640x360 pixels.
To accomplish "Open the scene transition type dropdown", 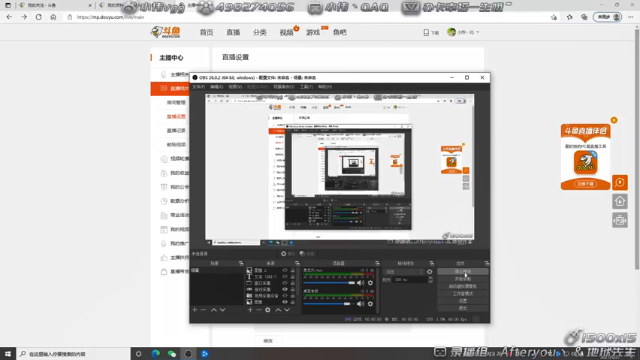I will [x=404, y=272].
